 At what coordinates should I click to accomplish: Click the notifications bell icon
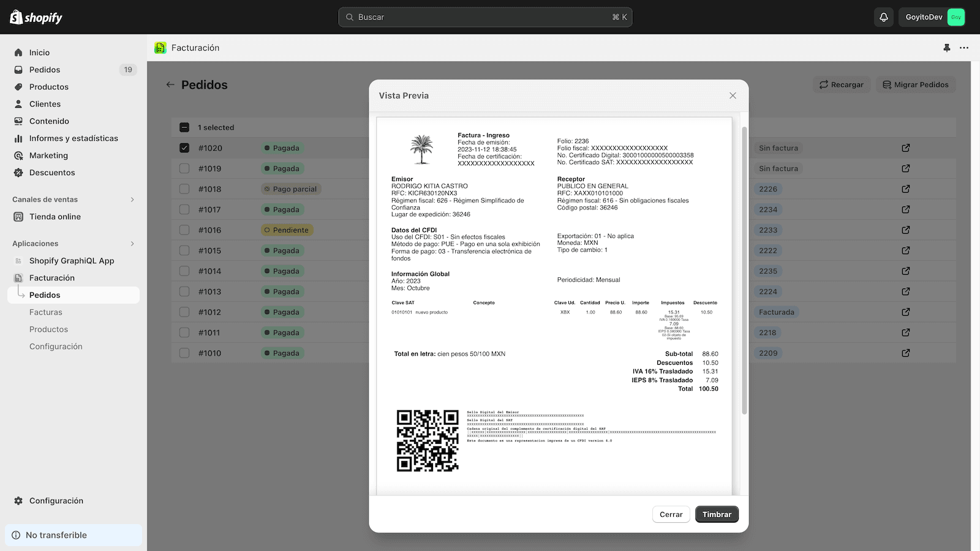tap(883, 17)
